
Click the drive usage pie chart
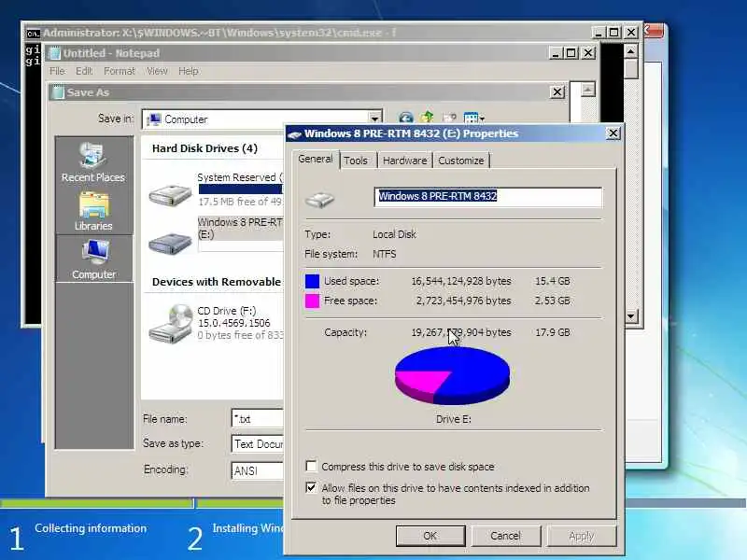tap(452, 375)
